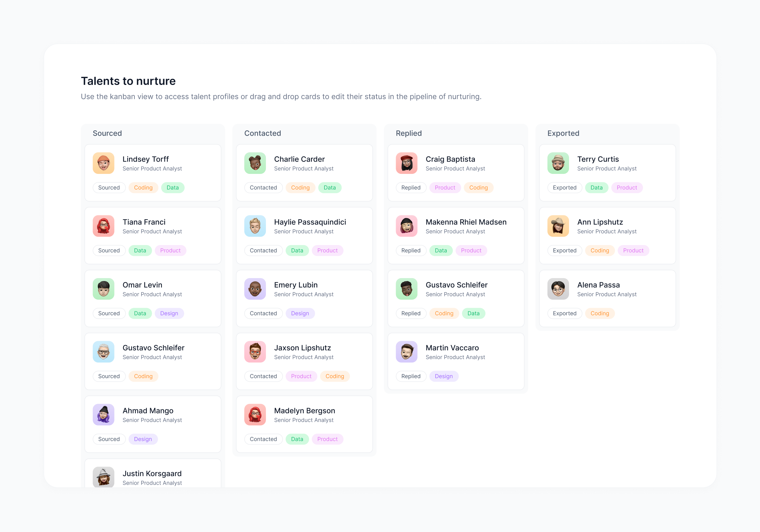The image size is (760, 532).
Task: Select the Contacted column header
Action: (263, 133)
